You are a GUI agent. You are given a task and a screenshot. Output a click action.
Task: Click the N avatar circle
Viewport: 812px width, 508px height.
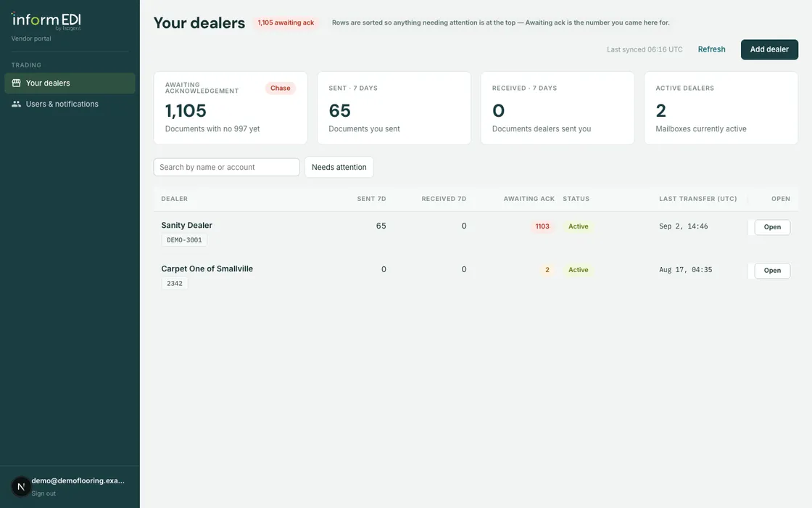pos(21,487)
